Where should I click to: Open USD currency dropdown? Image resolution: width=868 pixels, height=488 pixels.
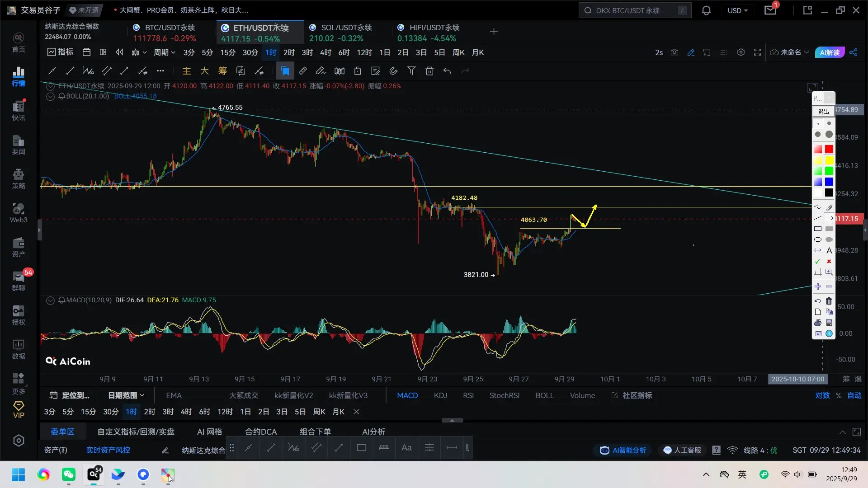point(738,10)
